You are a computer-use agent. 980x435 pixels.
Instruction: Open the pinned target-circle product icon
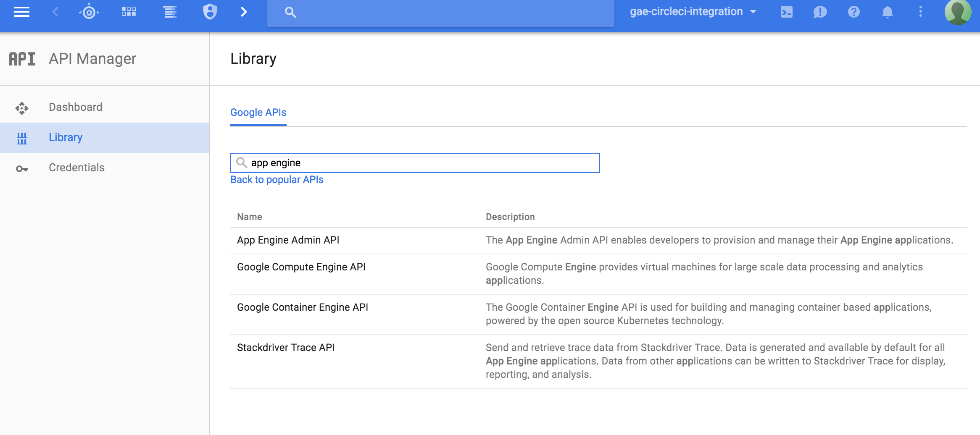pyautogui.click(x=89, y=12)
